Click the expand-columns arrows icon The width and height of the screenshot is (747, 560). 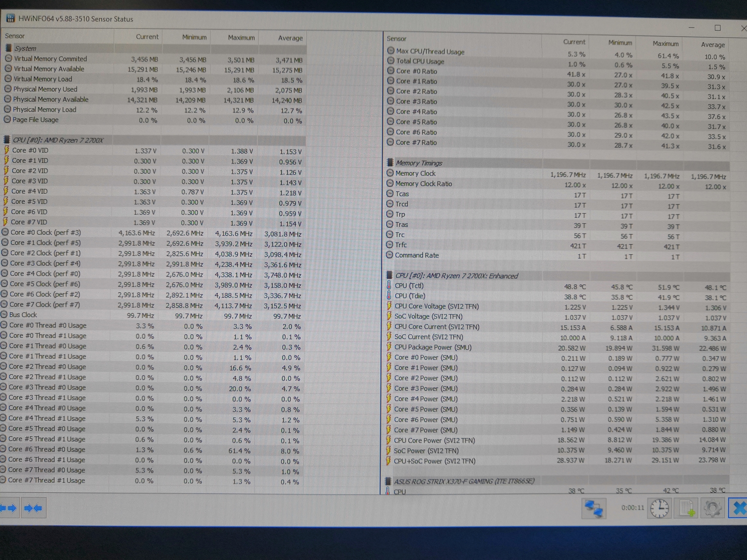click(9, 508)
